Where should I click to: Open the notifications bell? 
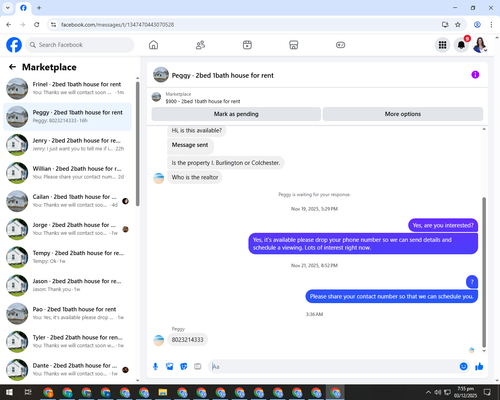point(461,45)
